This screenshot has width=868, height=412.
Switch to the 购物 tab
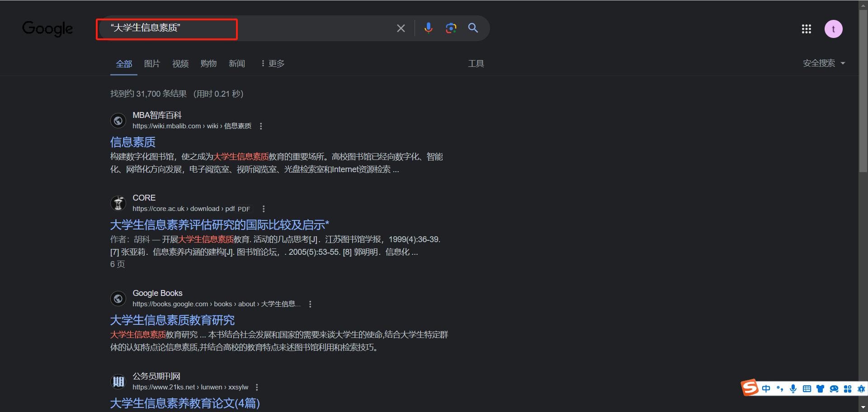208,64
